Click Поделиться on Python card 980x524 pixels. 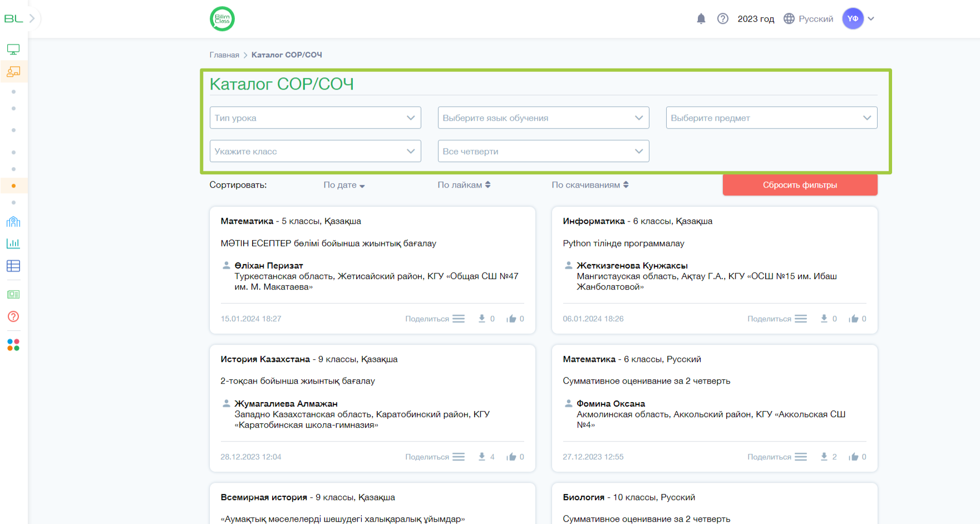(x=769, y=319)
